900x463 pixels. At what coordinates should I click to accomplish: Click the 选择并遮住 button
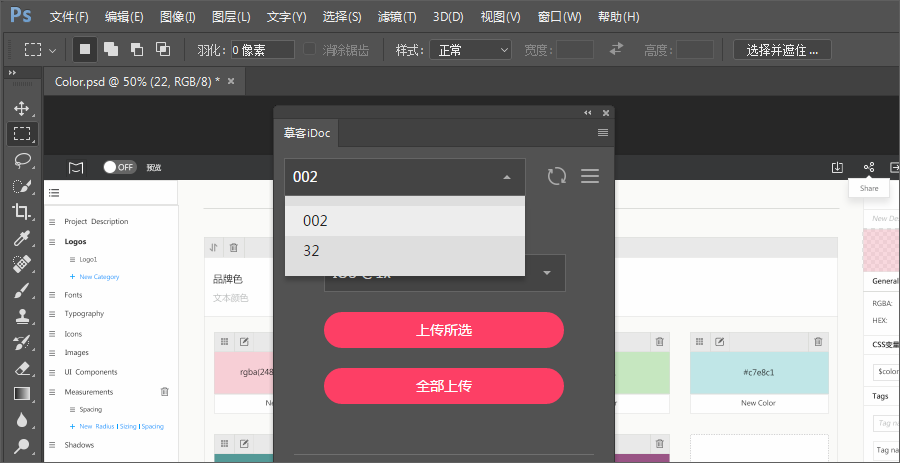[782, 50]
